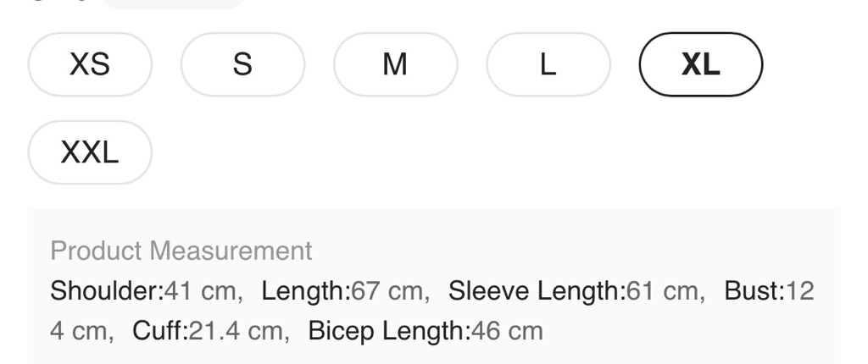This screenshot has height=364, width=868.
Task: Choose the S size option
Action: point(242,64)
